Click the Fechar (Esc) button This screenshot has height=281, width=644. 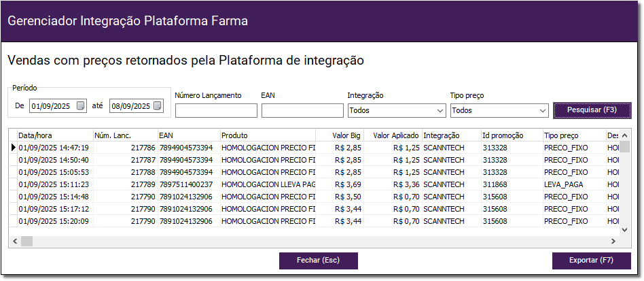318,261
